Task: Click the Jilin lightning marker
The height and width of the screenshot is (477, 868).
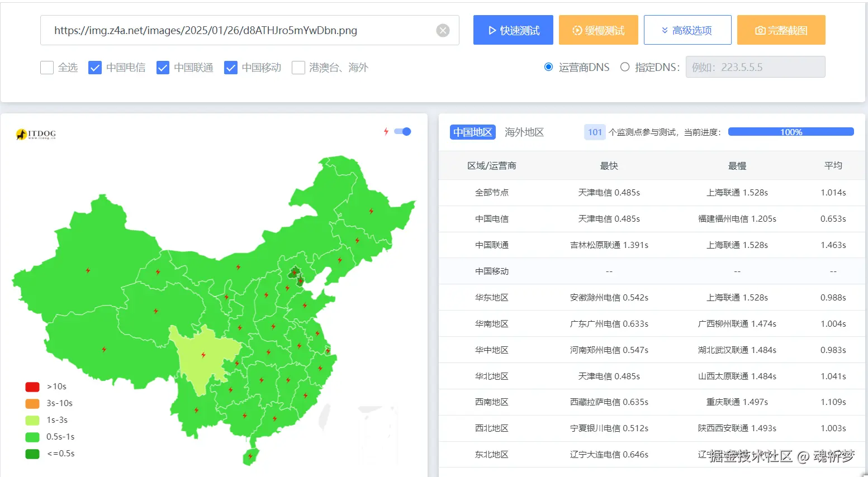Action: coord(357,241)
